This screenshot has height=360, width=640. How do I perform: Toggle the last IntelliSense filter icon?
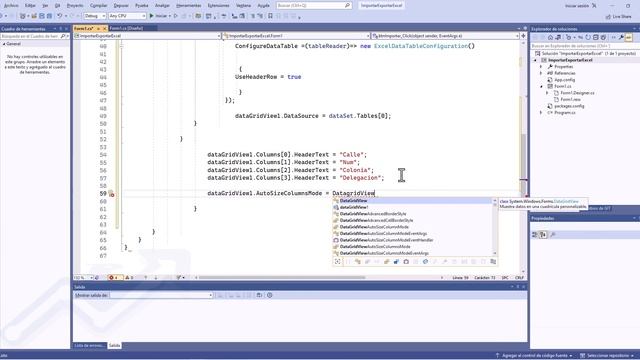click(x=493, y=262)
